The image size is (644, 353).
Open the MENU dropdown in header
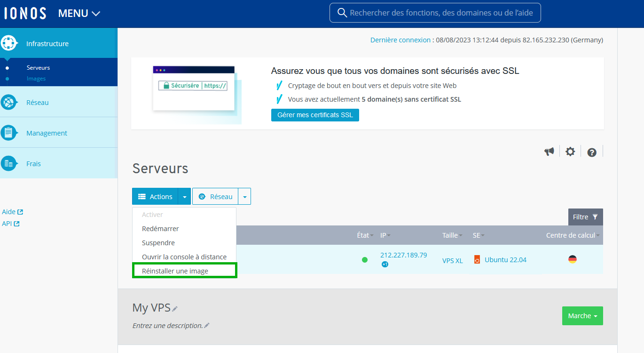79,14
